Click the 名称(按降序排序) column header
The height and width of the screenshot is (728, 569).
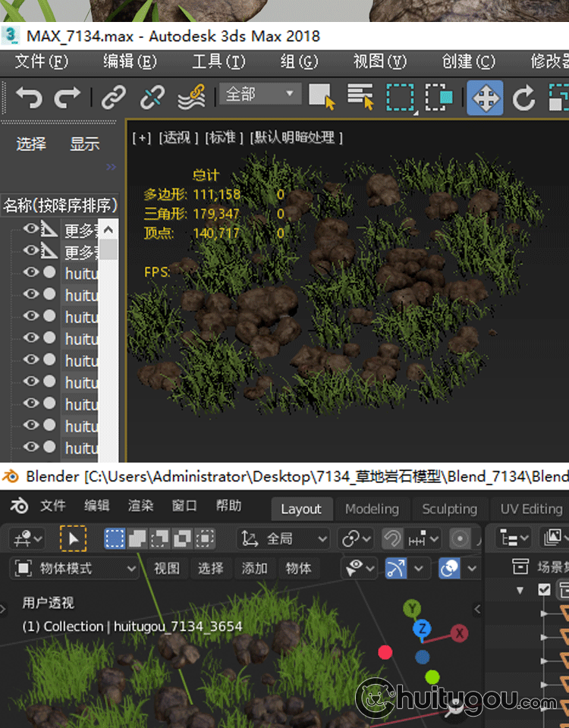pyautogui.click(x=60, y=205)
